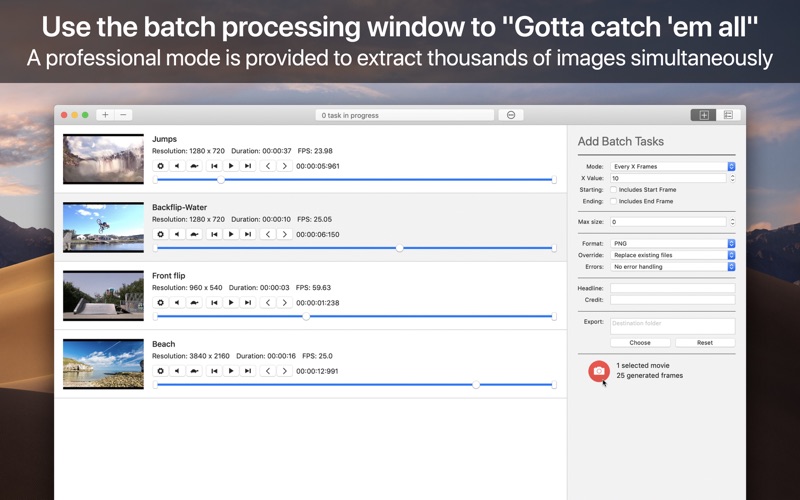The width and height of the screenshot is (800, 500).
Task: Play the Jumps movie
Action: (x=231, y=166)
